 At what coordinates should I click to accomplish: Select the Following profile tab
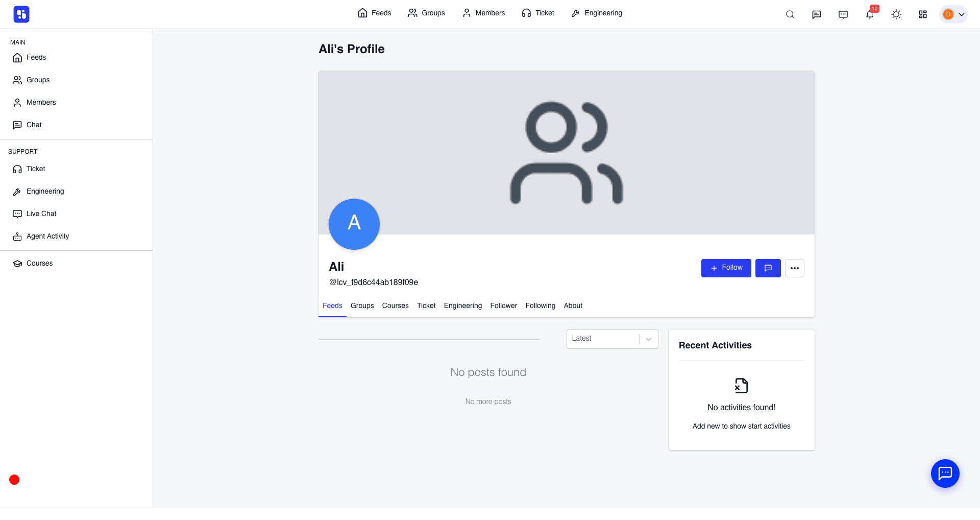[x=540, y=305]
